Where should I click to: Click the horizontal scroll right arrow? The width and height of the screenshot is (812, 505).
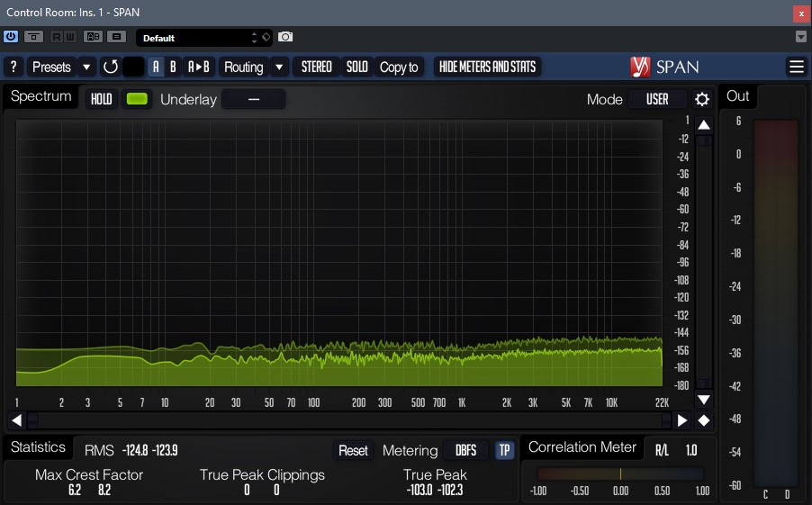[x=682, y=420]
